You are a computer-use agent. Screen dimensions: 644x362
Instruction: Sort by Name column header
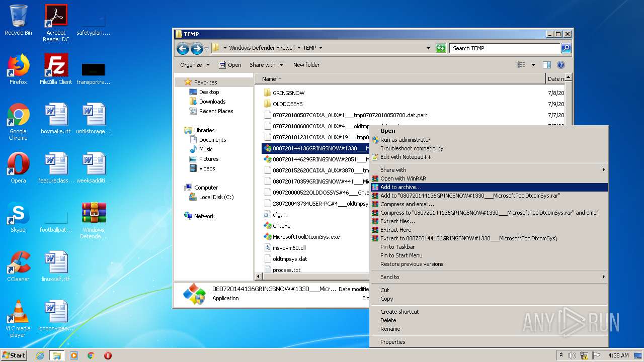pos(400,79)
